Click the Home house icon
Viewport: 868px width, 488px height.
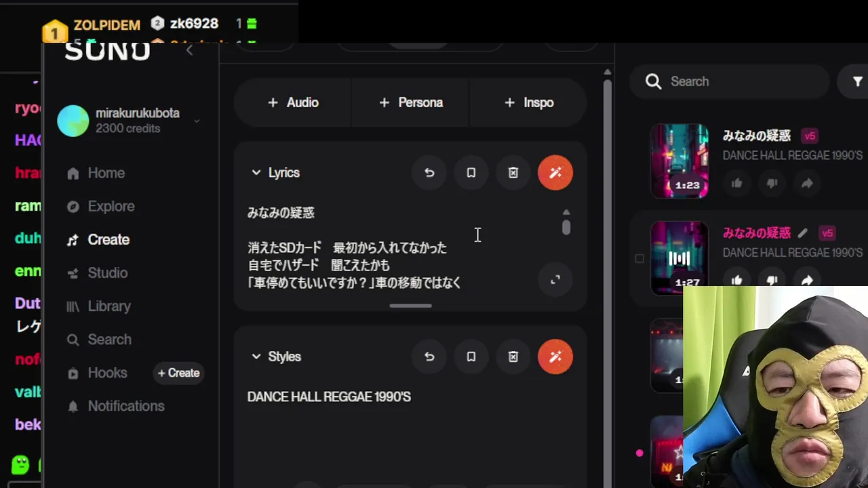coord(73,174)
